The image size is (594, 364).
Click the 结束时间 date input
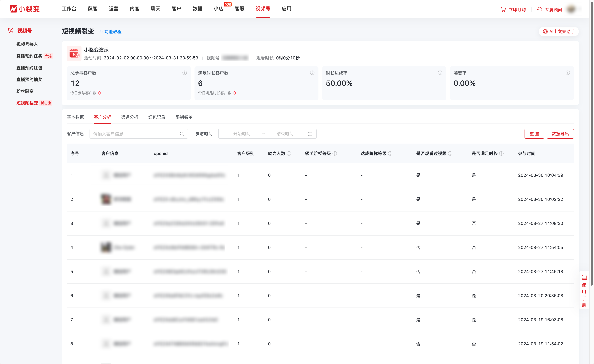coord(285,134)
